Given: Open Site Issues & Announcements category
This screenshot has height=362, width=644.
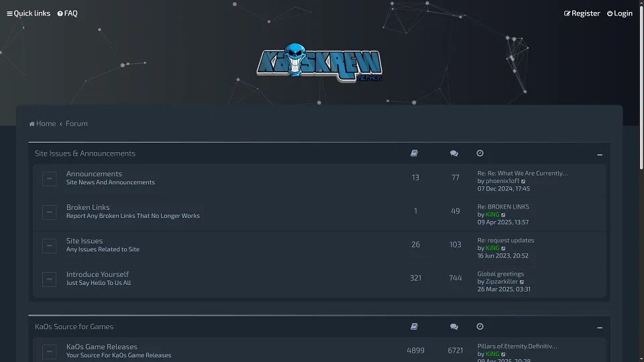Looking at the screenshot, I should [85, 153].
